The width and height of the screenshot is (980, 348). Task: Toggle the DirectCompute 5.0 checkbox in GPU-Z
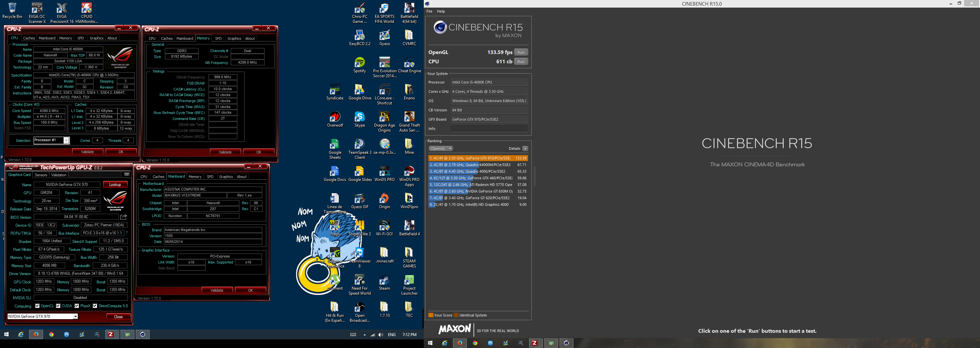coord(95,306)
